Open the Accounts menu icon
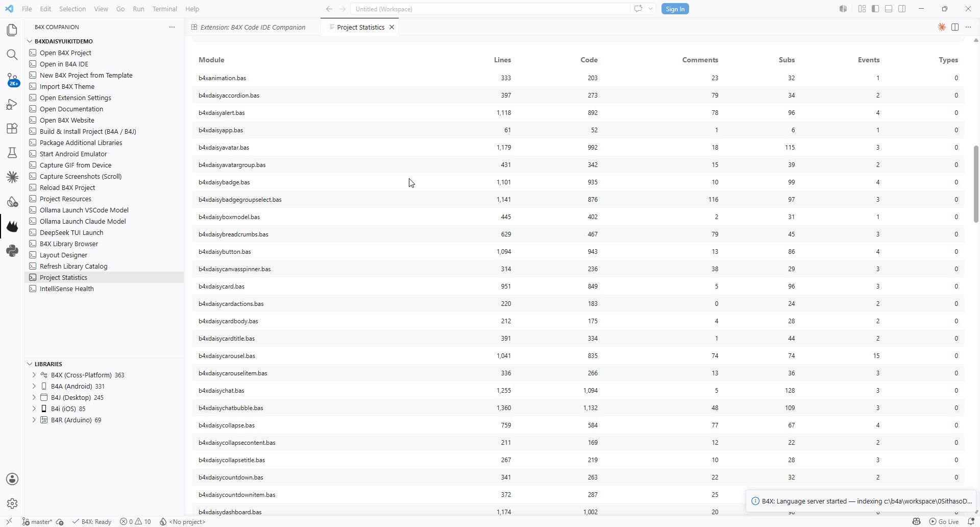 (x=12, y=479)
